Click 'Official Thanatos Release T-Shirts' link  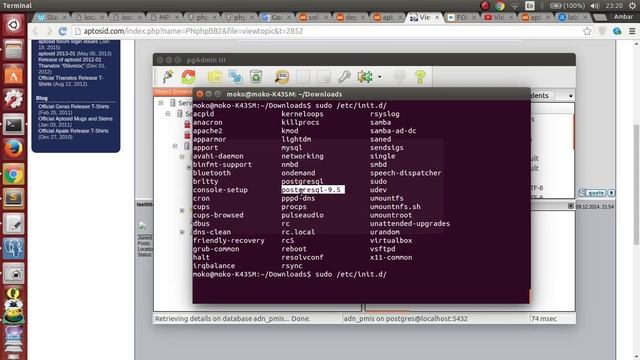(71, 81)
